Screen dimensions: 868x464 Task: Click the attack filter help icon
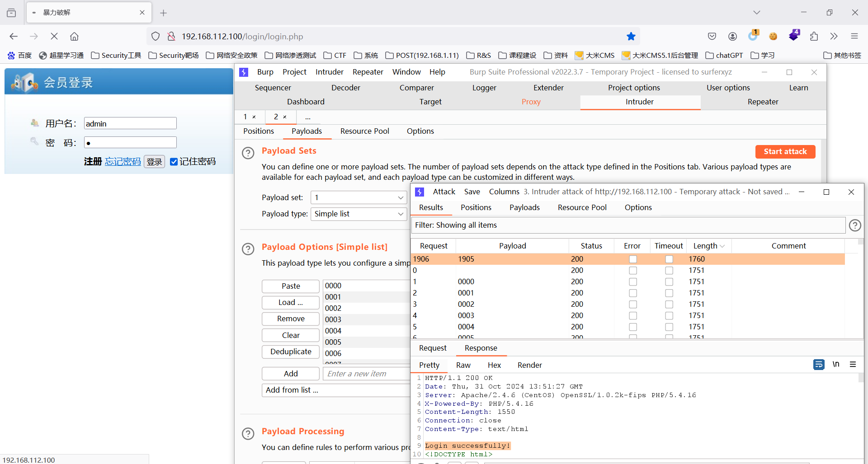click(x=854, y=225)
